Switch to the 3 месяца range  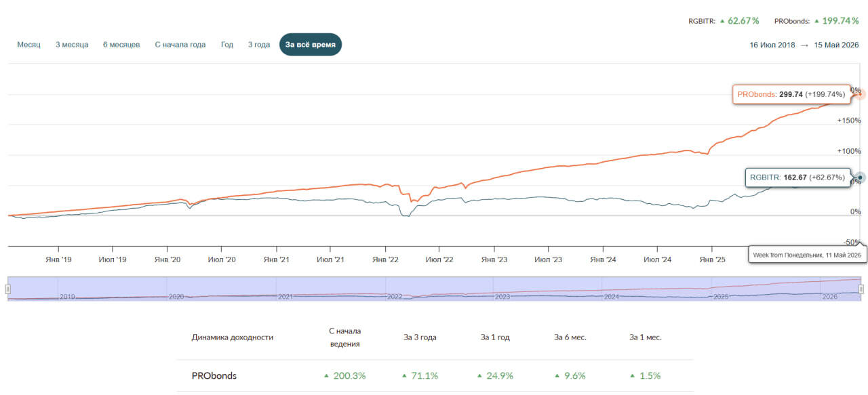pyautogui.click(x=72, y=45)
